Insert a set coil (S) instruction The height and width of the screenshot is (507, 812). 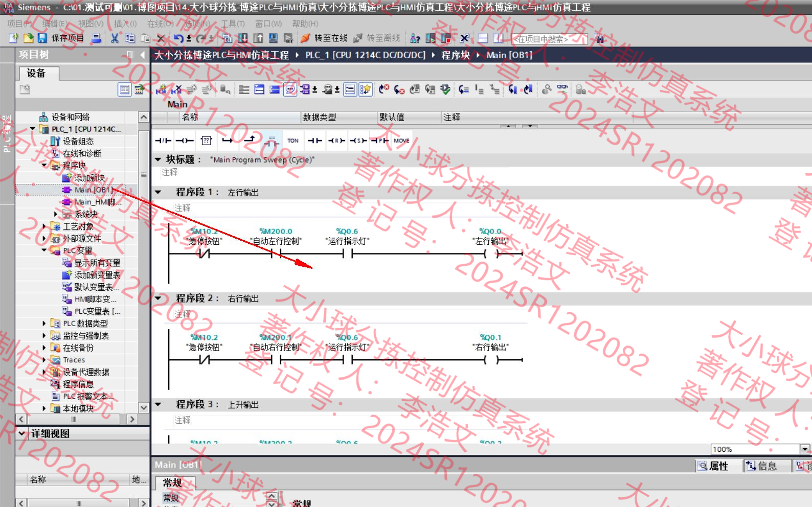[358, 141]
